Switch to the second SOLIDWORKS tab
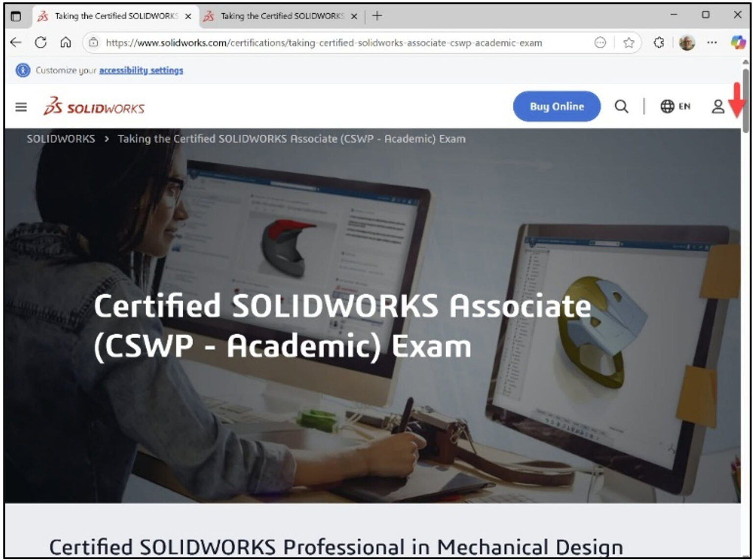Screen dimensions: 753x560 (275, 16)
